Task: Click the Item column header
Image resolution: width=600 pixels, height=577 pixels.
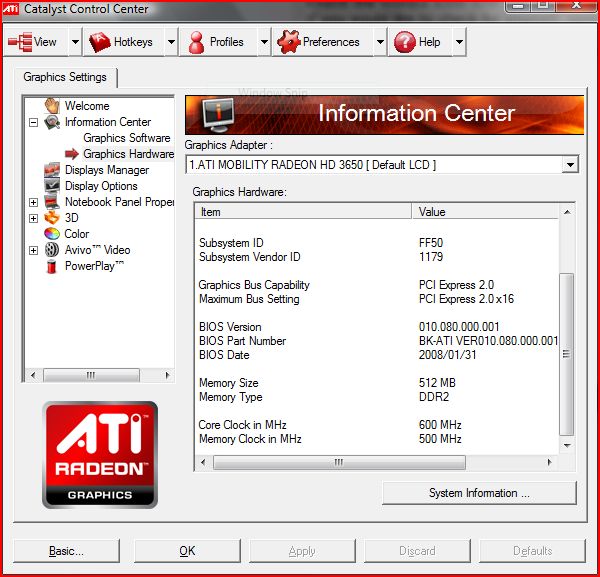Action: [x=303, y=212]
